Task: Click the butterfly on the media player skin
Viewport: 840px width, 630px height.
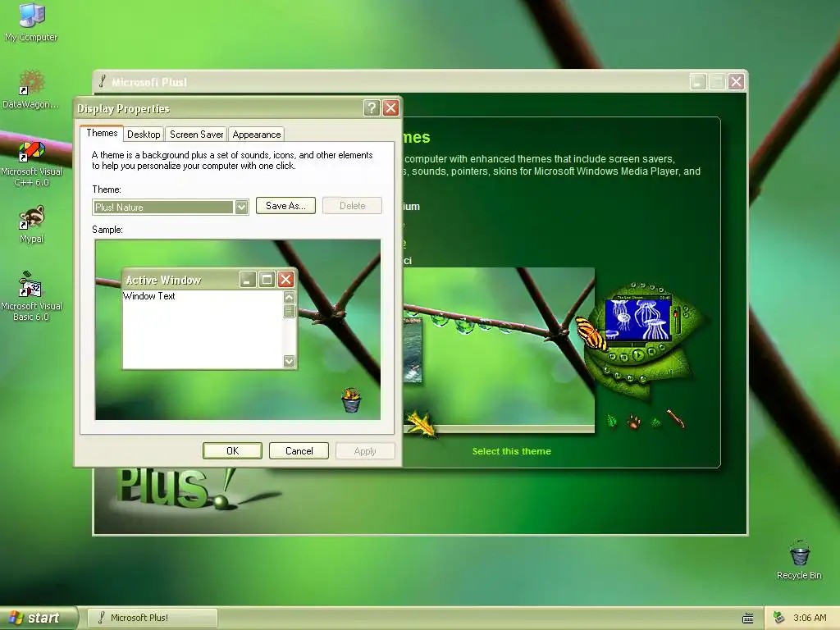Action: pos(591,333)
